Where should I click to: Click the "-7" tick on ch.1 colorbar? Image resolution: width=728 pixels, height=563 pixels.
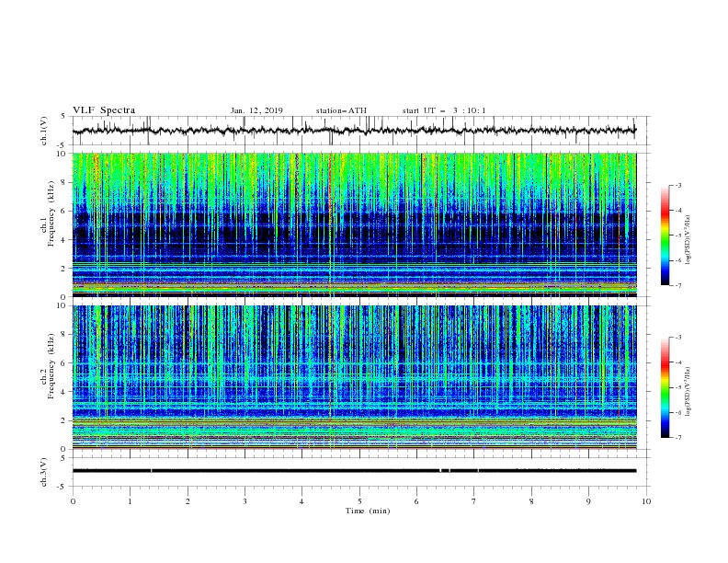677,285
